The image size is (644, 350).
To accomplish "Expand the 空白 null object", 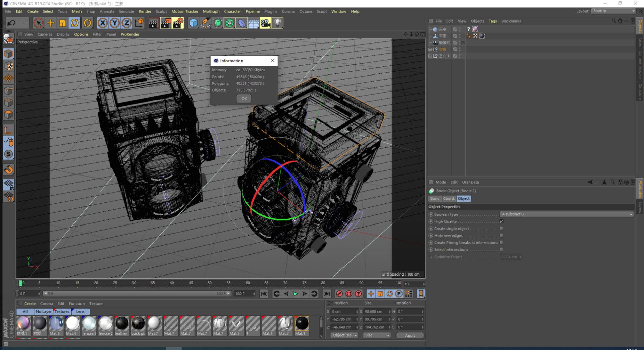I will click(430, 49).
